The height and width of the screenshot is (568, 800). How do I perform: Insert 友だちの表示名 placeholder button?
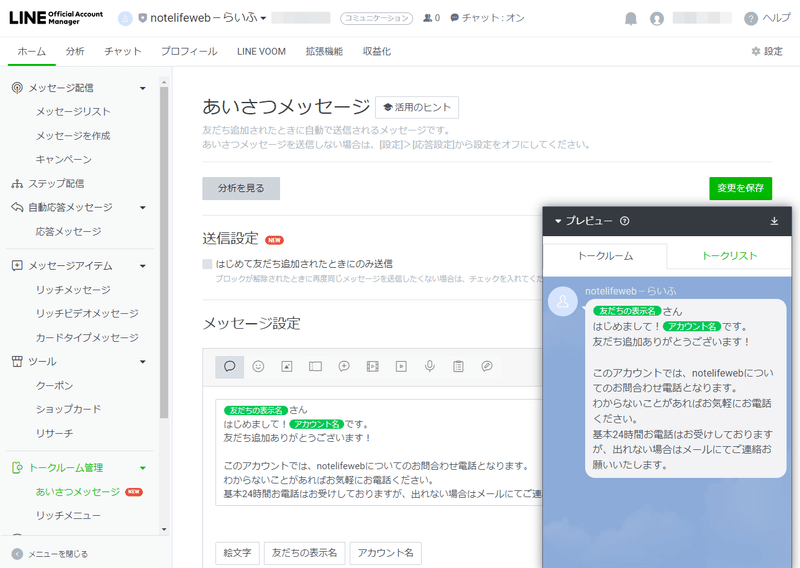pos(305,553)
